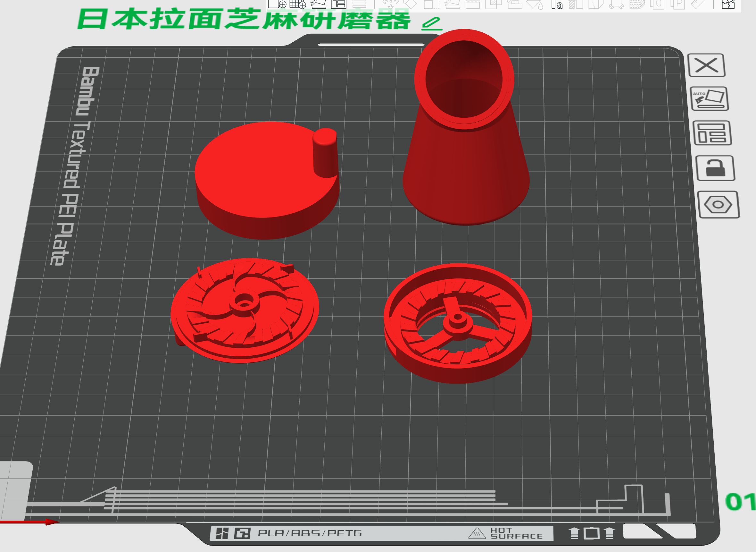Click the plate name 日本拉面芝麻研磨器
The width and height of the screenshot is (756, 552).
click(244, 19)
